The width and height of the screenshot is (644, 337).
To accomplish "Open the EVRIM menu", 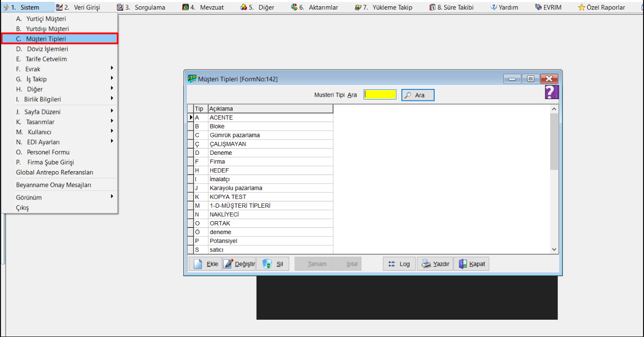I will (x=548, y=7).
